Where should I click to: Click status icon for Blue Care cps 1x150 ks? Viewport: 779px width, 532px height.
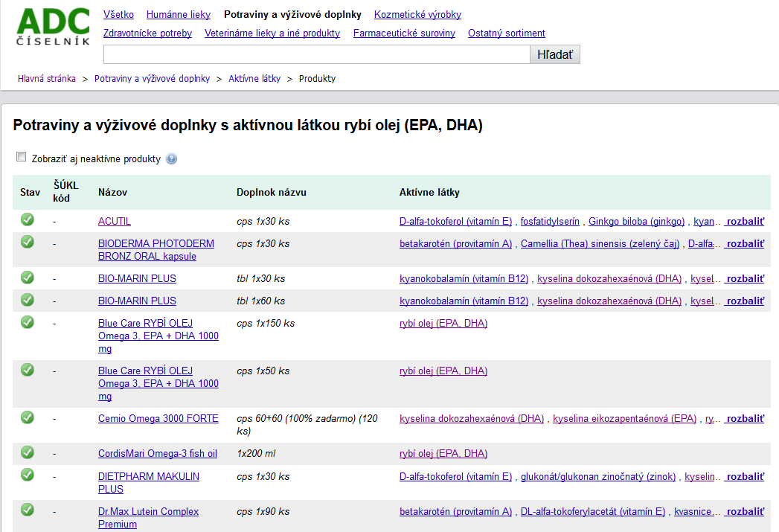(x=28, y=322)
